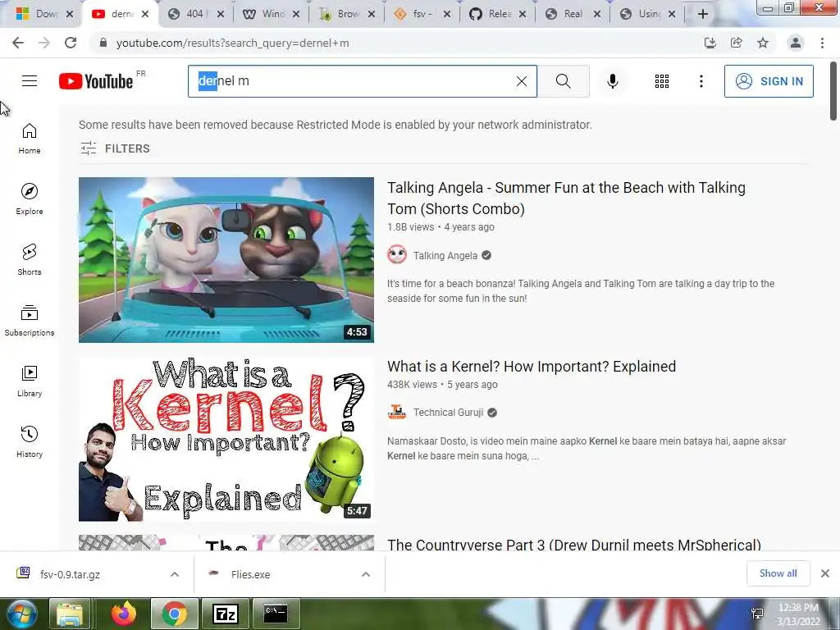Image resolution: width=840 pixels, height=630 pixels.
Task: Click the page vertical scrollbar
Action: (833, 91)
